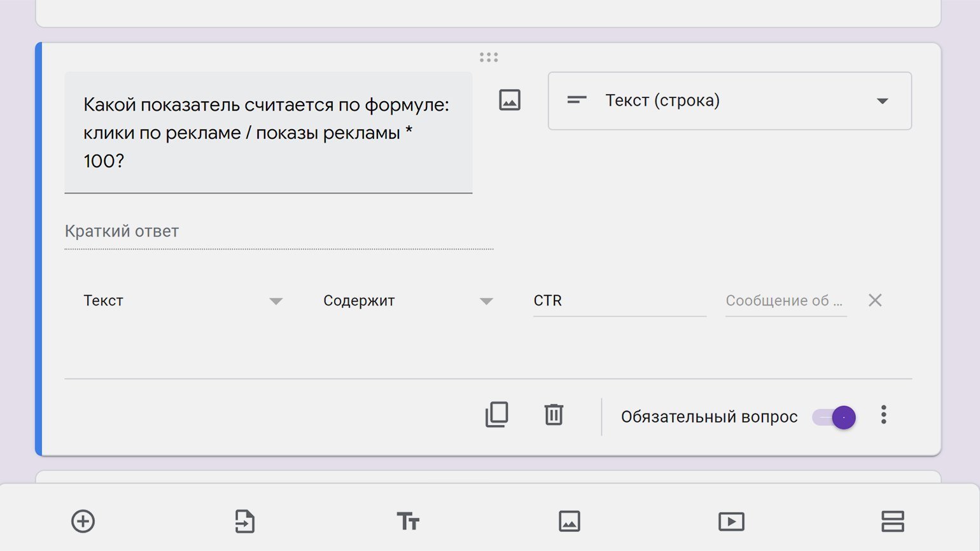Click the error message input field
This screenshot has width=980, height=551.
click(x=786, y=300)
